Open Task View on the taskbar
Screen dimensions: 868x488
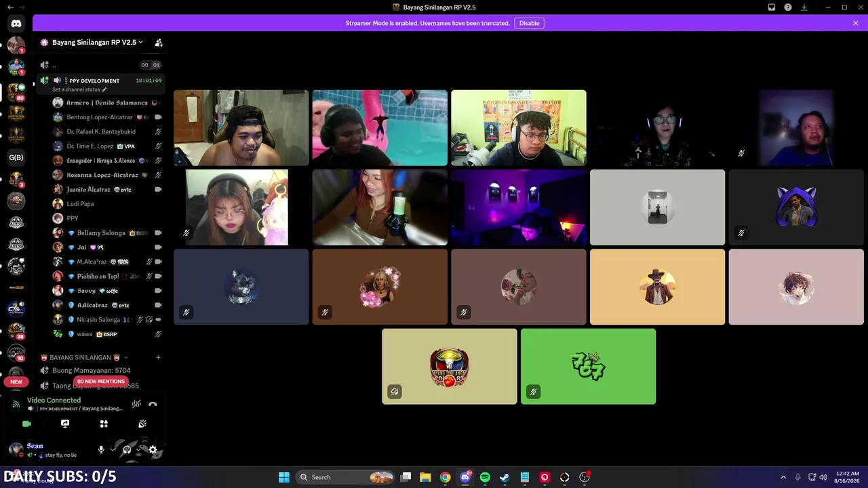click(x=406, y=477)
